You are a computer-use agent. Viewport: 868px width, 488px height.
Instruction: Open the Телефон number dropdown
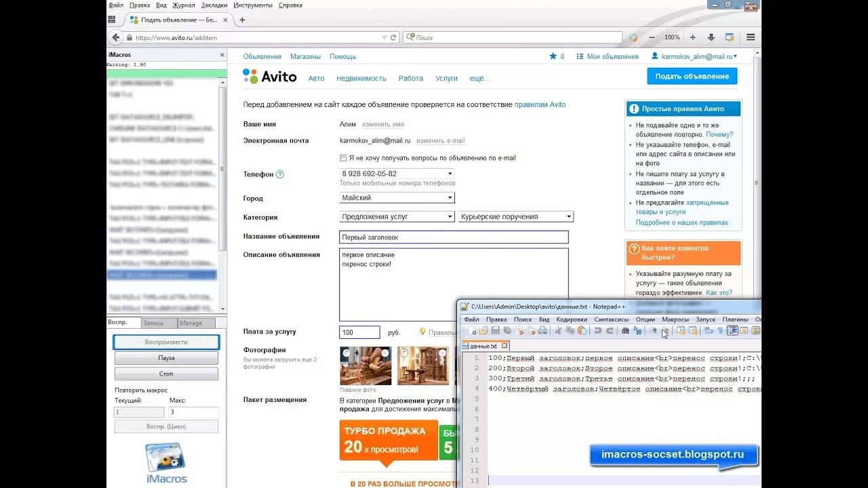[x=397, y=174]
